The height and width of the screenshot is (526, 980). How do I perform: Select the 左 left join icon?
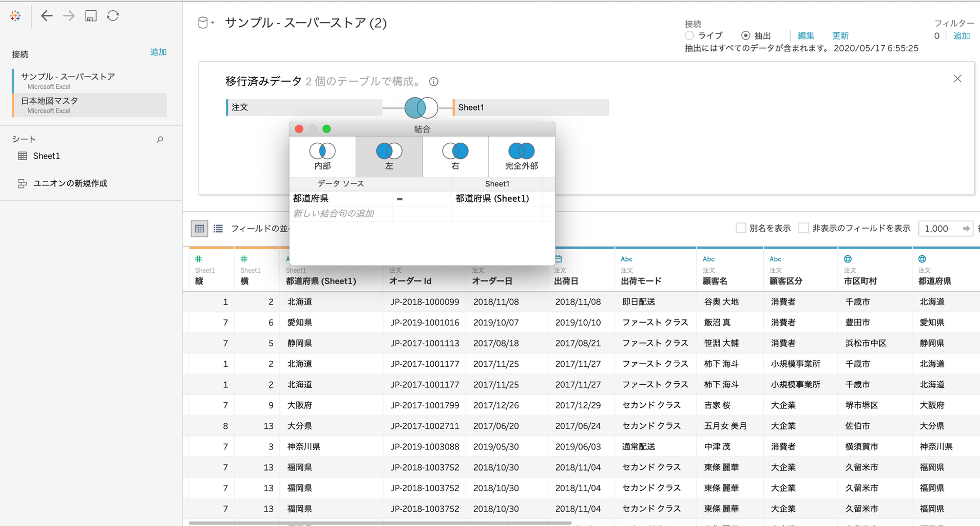[389, 157]
